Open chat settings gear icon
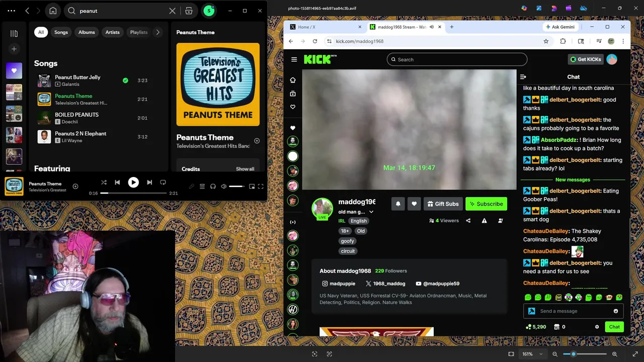The image size is (644, 362). (x=597, y=327)
